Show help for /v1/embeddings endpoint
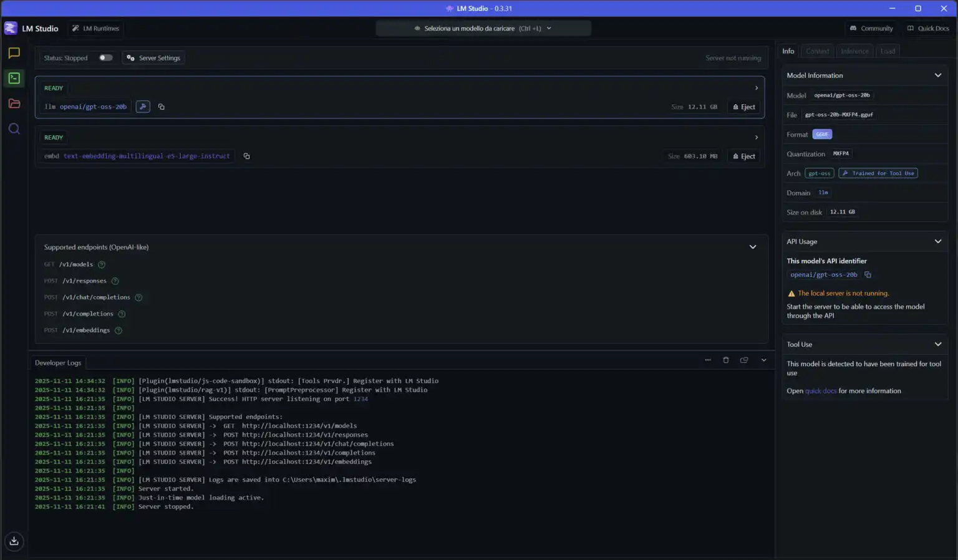958x560 pixels. coord(119,331)
